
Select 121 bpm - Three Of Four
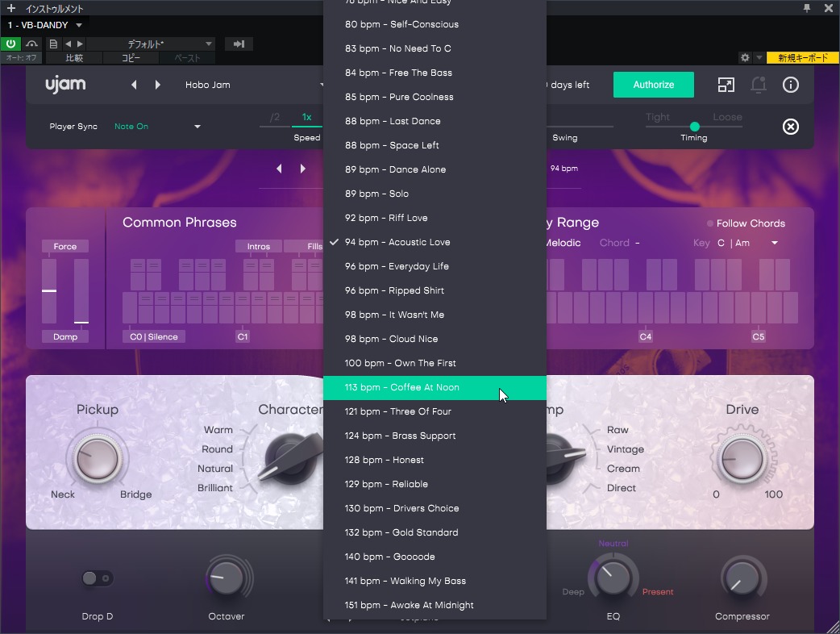click(x=435, y=411)
